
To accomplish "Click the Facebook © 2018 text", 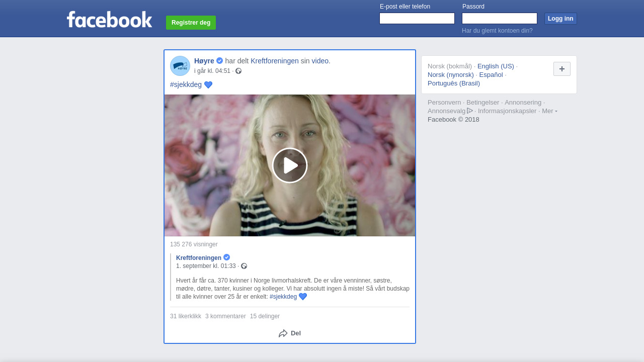I will coord(453,120).
